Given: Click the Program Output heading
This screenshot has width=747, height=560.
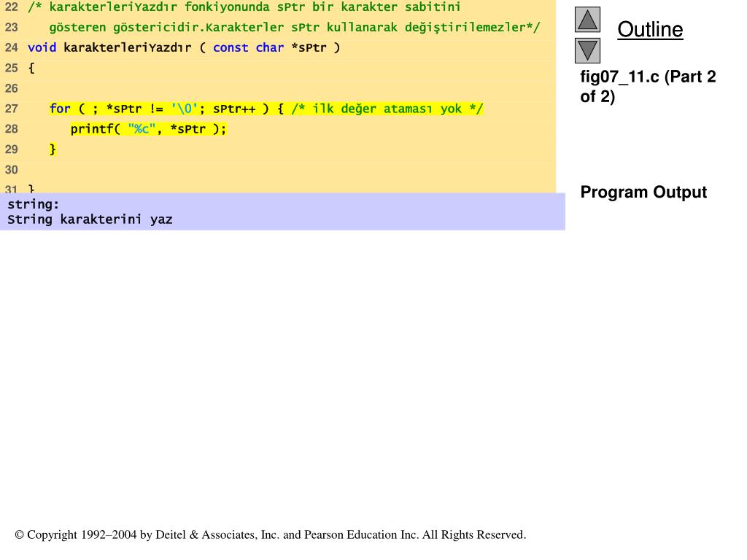Looking at the screenshot, I should point(643,192).
